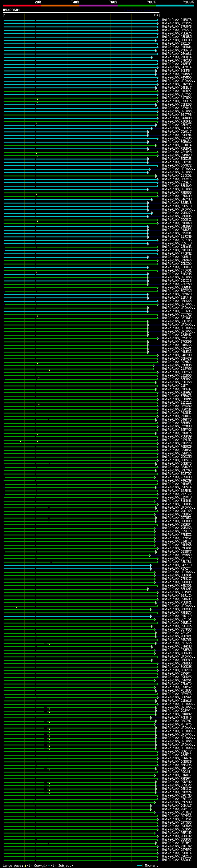Image resolution: width=197 pixels, height=868 pixels.
Task: Select the UniRef100_C1DDW4 entry
Action: tap(177, 47)
